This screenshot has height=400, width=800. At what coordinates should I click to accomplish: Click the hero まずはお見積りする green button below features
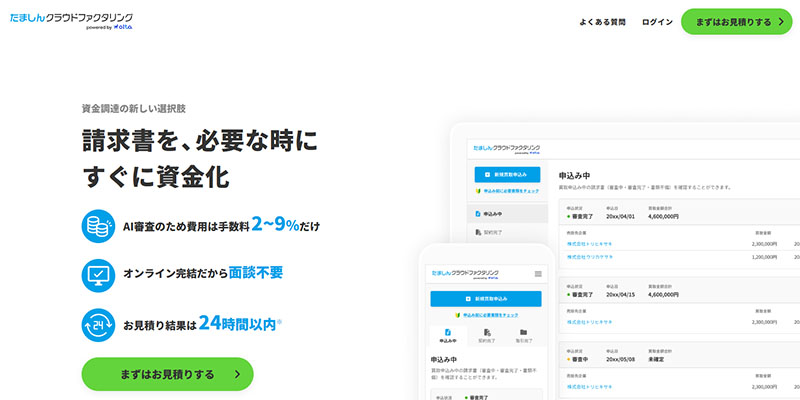pos(167,374)
